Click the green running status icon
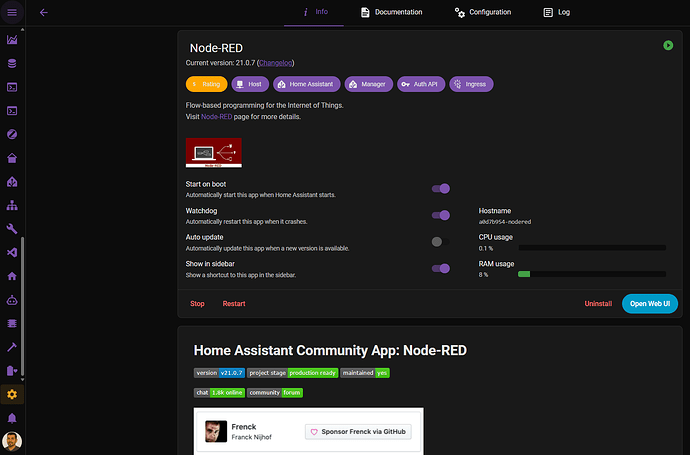Image resolution: width=690 pixels, height=455 pixels. point(668,45)
